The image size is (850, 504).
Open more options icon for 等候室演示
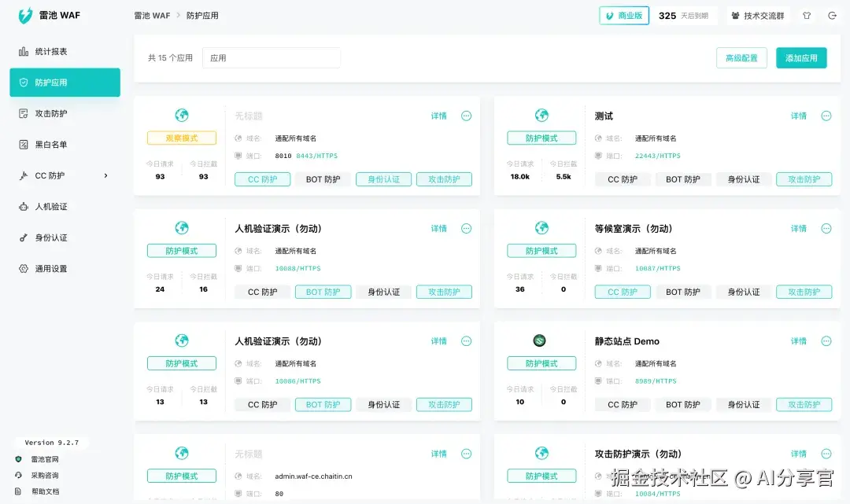click(x=826, y=229)
